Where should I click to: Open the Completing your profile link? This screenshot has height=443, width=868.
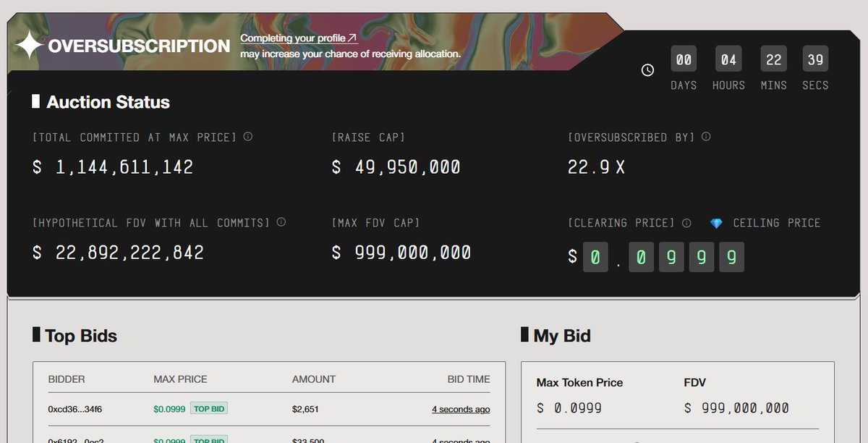pos(298,38)
